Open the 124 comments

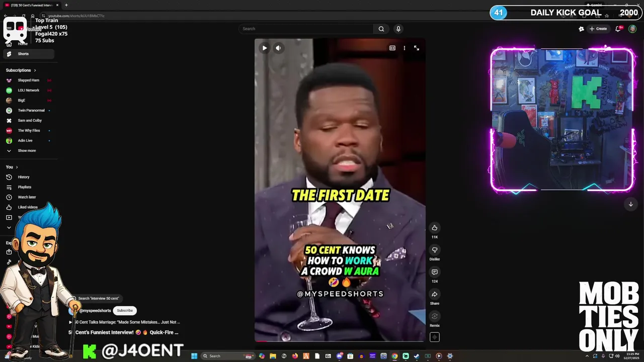[435, 272]
